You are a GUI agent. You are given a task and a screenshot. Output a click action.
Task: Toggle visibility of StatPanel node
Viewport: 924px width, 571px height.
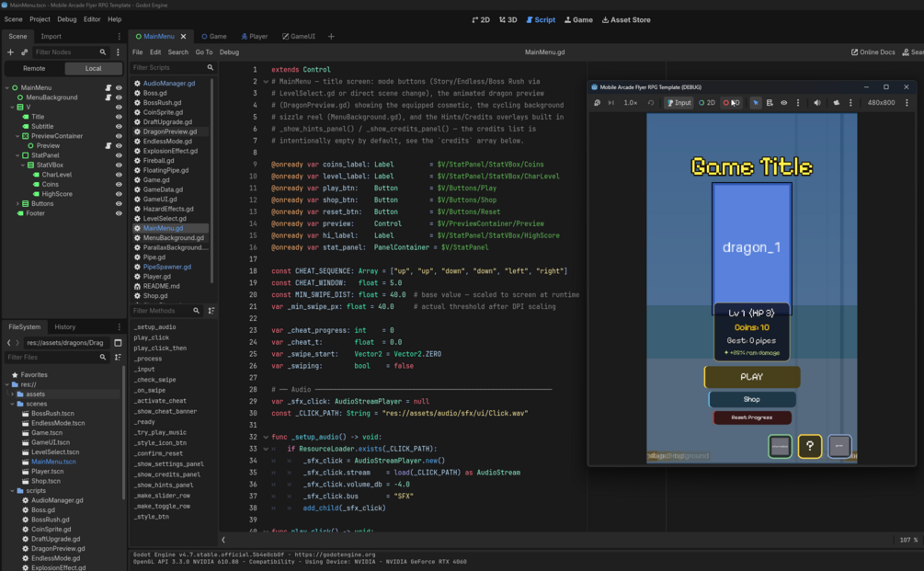[119, 155]
